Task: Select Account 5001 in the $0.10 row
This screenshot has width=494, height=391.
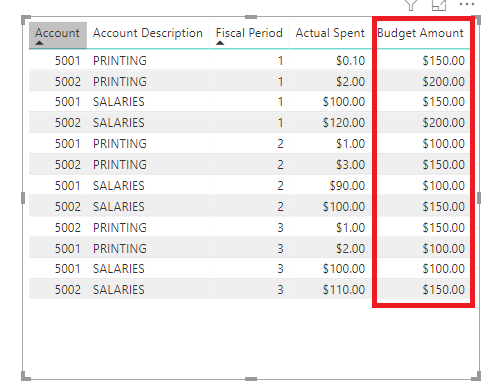Action: (x=68, y=61)
